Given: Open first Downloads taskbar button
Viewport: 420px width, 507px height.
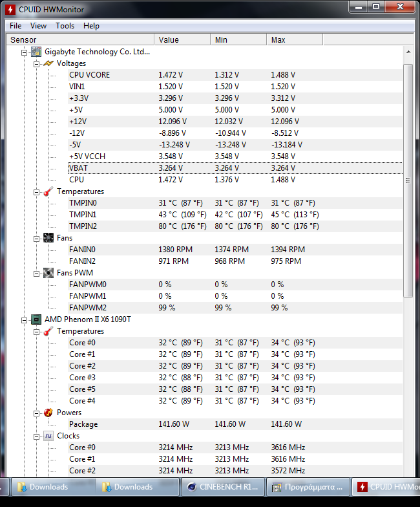Looking at the screenshot, I should [x=53, y=486].
